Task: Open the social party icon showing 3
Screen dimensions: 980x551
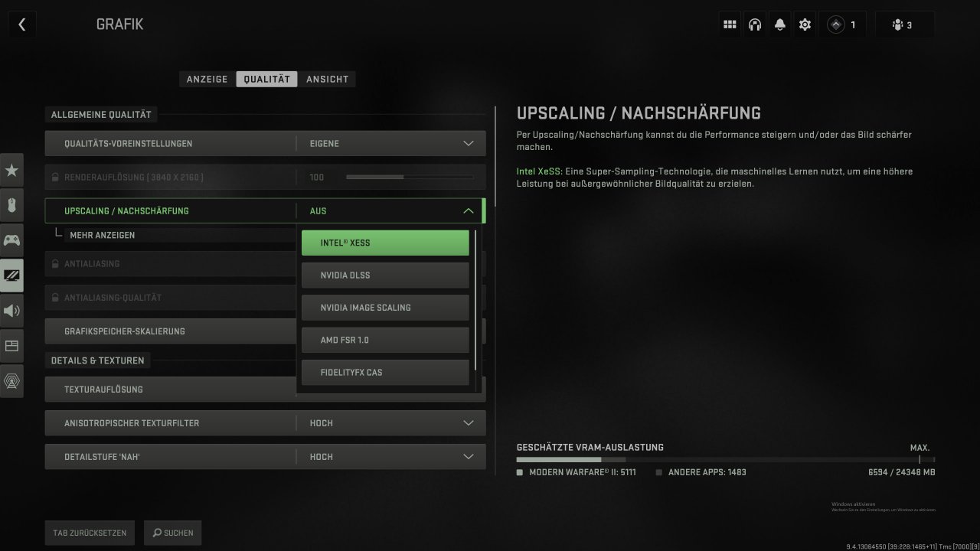Action: pos(904,24)
